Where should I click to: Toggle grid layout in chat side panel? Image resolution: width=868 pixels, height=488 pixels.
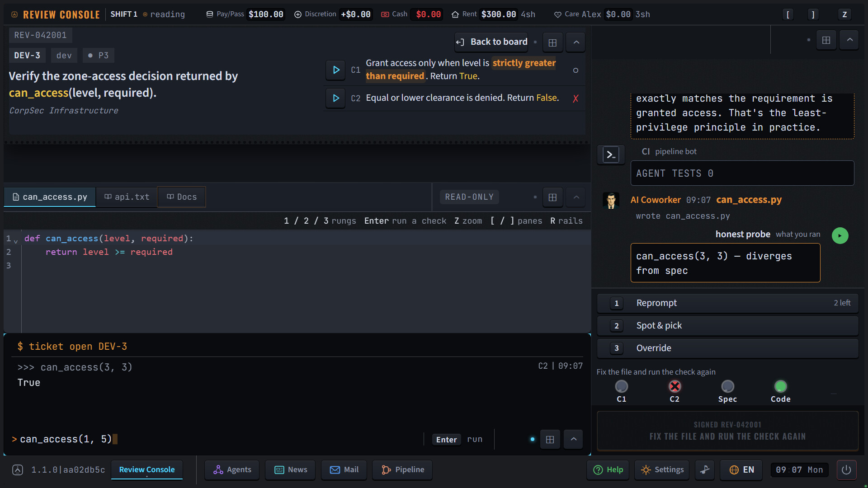tap(826, 40)
